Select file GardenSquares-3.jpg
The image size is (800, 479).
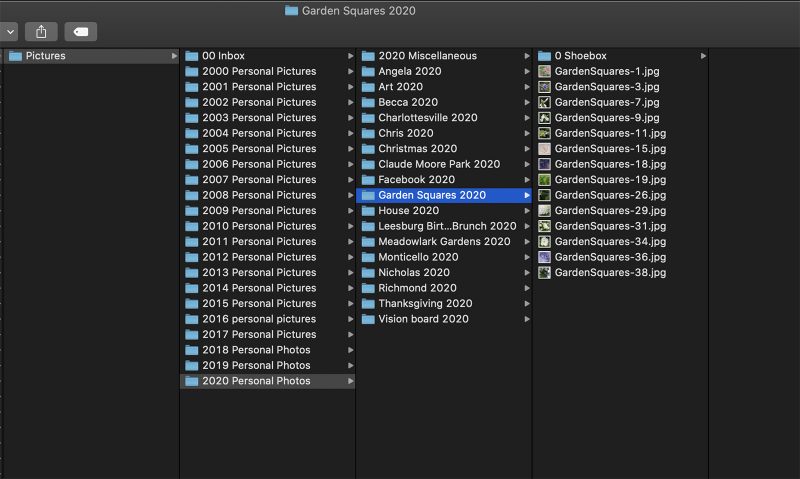(x=620, y=87)
